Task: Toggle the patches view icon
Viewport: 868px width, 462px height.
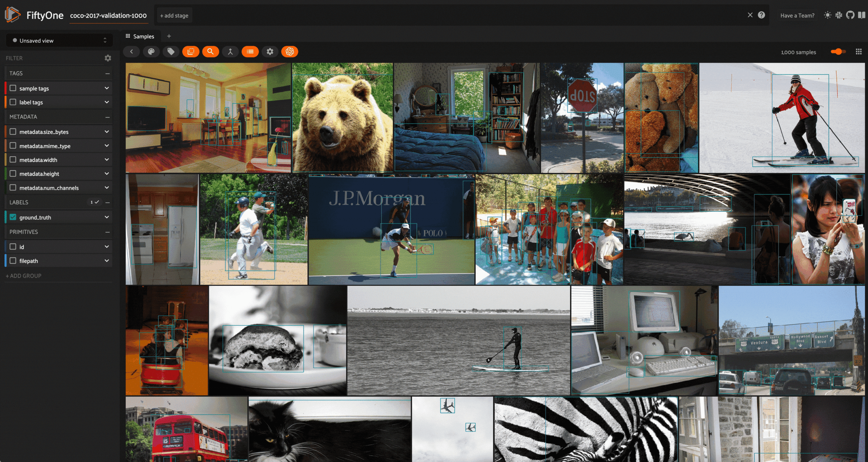Action: (191, 52)
